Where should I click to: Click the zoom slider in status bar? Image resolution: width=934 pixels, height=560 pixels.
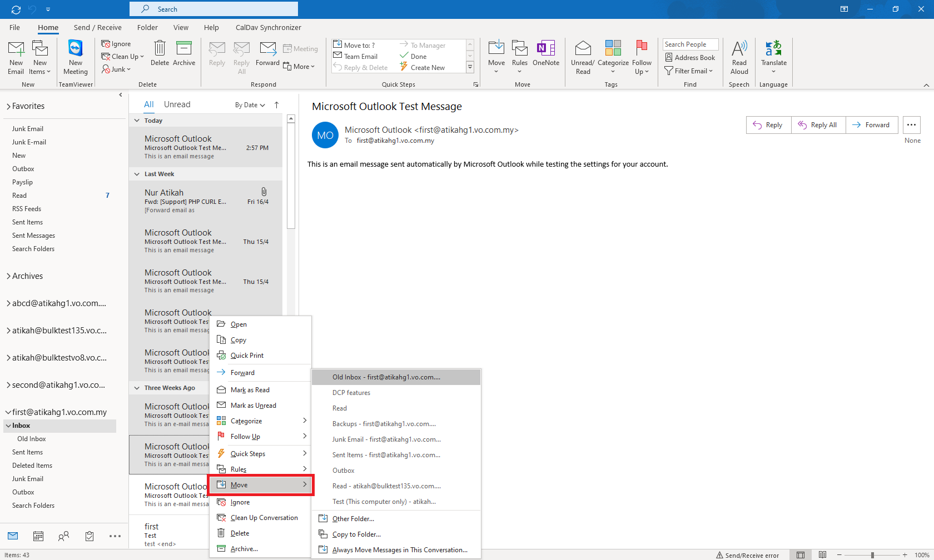(x=872, y=555)
